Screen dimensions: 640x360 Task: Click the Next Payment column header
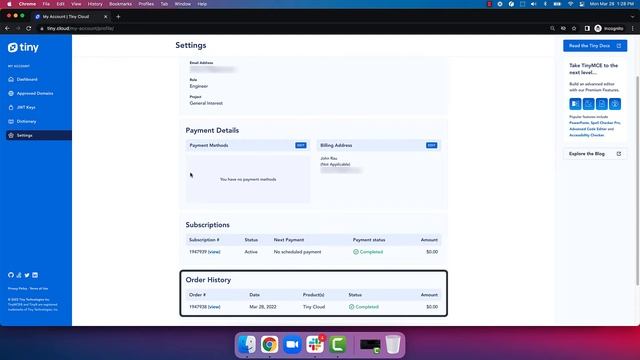(289, 240)
